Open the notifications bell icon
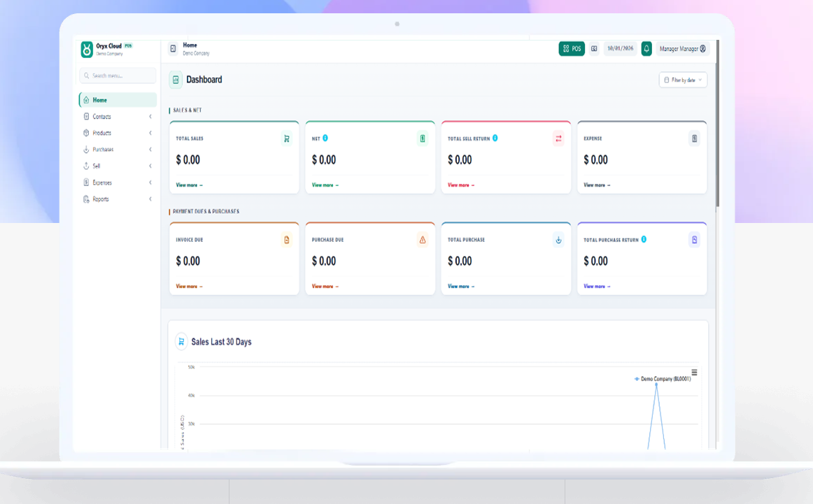The image size is (813, 504). pyautogui.click(x=646, y=49)
